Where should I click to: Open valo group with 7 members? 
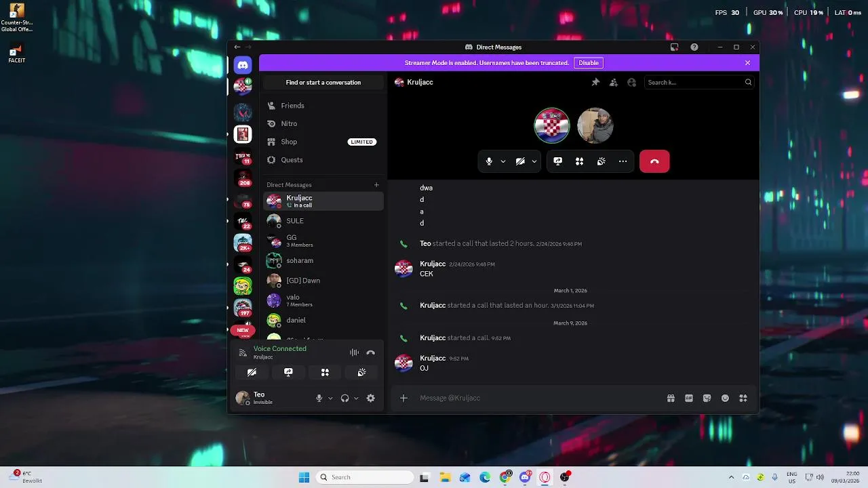[323, 300]
